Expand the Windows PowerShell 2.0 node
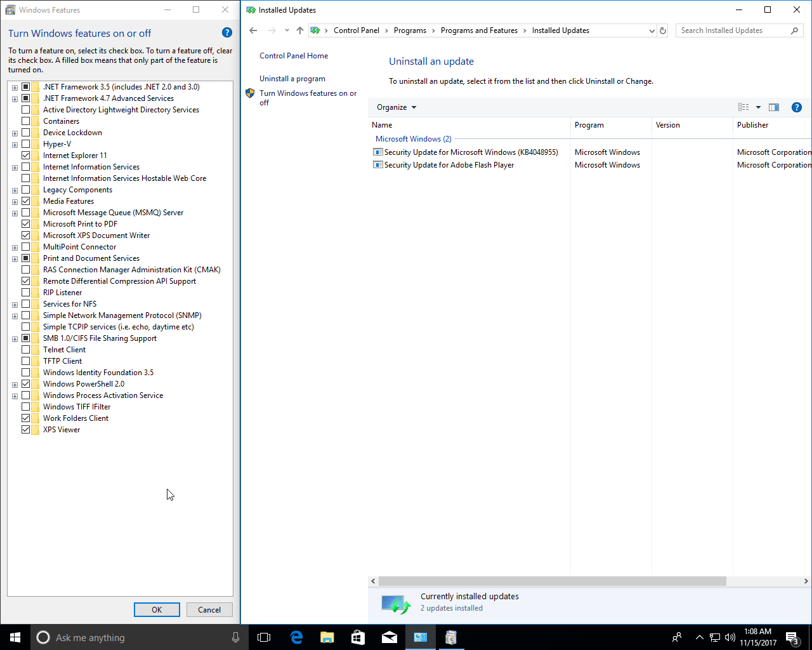This screenshot has height=650, width=812. [15, 384]
